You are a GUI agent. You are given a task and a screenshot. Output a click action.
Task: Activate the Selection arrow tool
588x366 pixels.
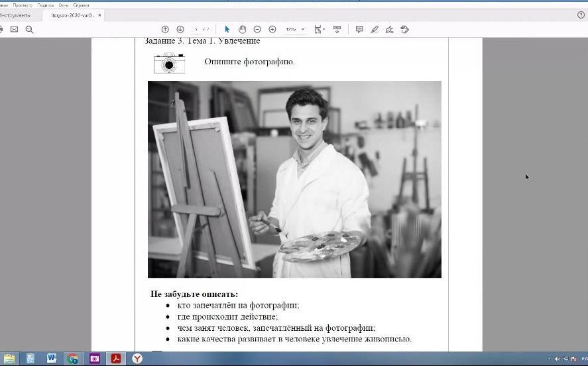coord(227,29)
